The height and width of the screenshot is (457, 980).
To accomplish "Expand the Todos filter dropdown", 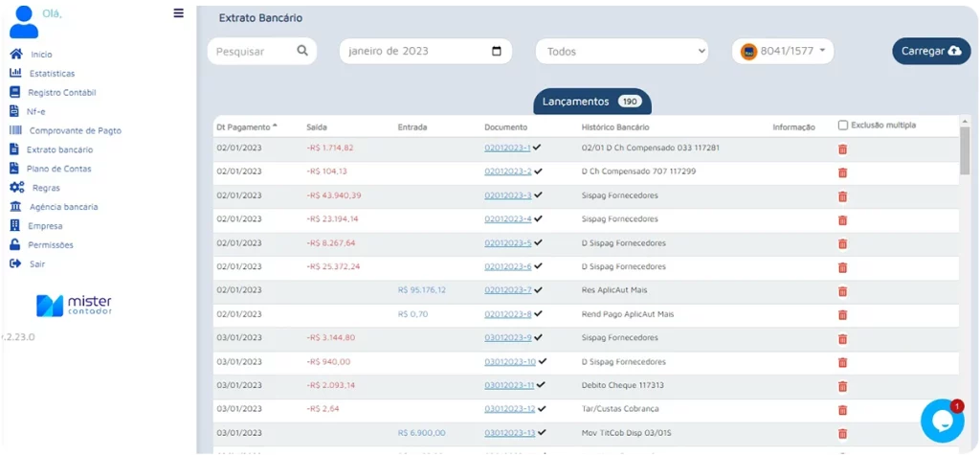I will pyautogui.click(x=621, y=52).
